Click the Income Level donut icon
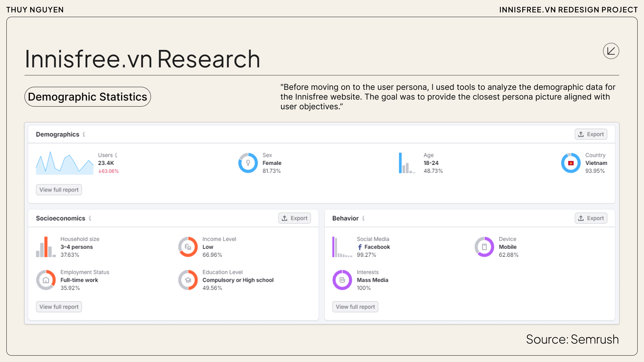The image size is (644, 362). tap(188, 247)
